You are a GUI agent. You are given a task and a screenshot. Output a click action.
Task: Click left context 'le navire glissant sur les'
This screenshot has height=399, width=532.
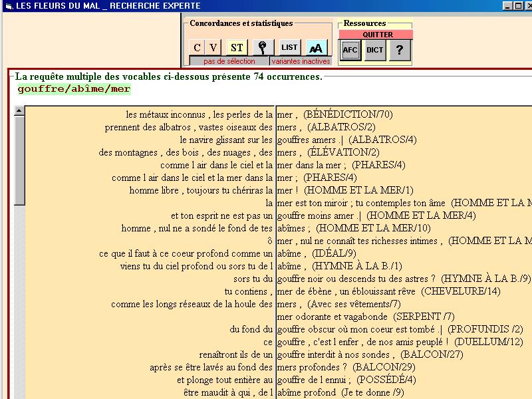click(226, 140)
